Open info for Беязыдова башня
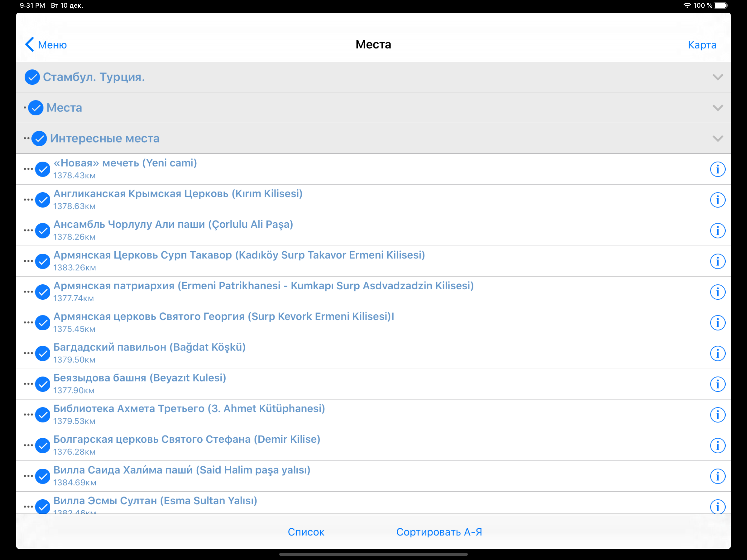 717,384
